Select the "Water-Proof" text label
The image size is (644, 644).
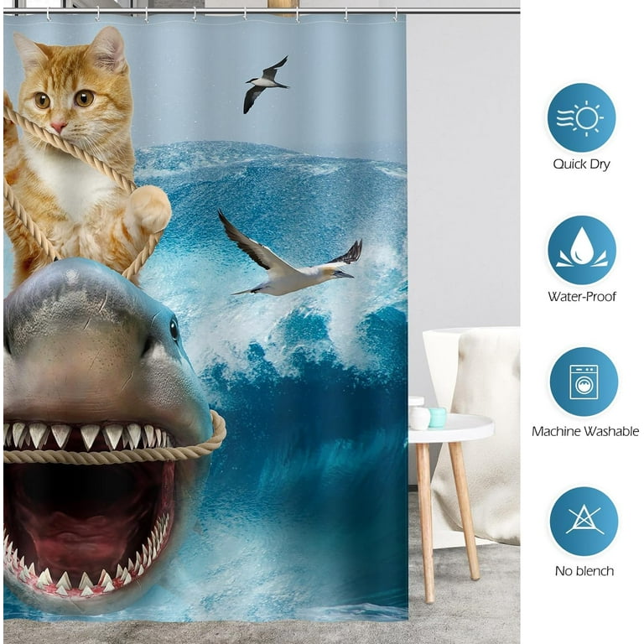[x=581, y=296]
